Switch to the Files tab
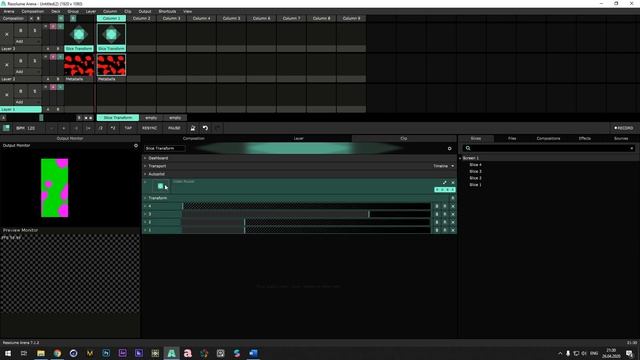 (x=512, y=138)
